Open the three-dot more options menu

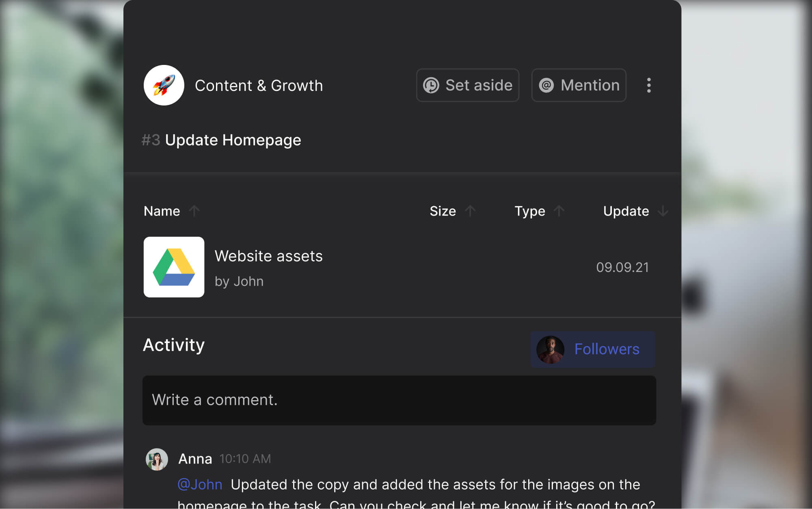648,85
